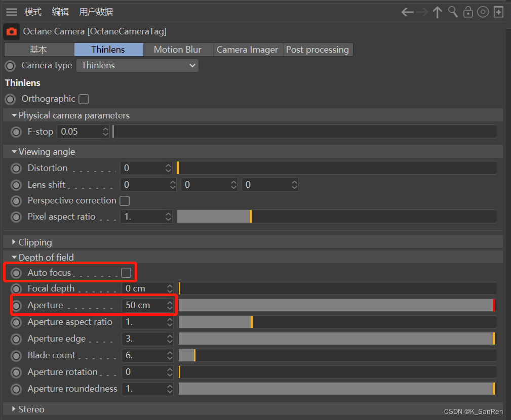The image size is (511, 420).
Task: Open the 编辑 menu
Action: click(x=60, y=12)
